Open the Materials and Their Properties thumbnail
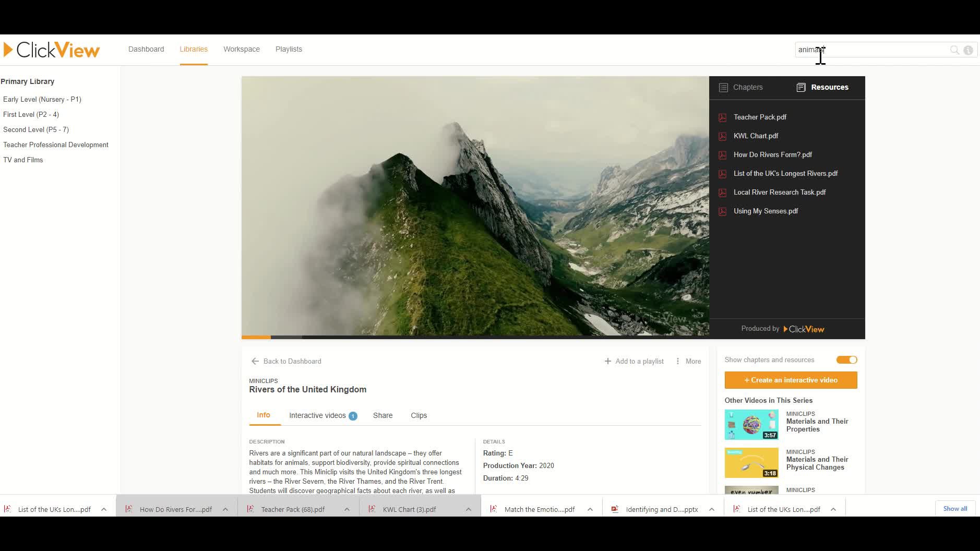Screen dimensions: 980x551 point(751,424)
